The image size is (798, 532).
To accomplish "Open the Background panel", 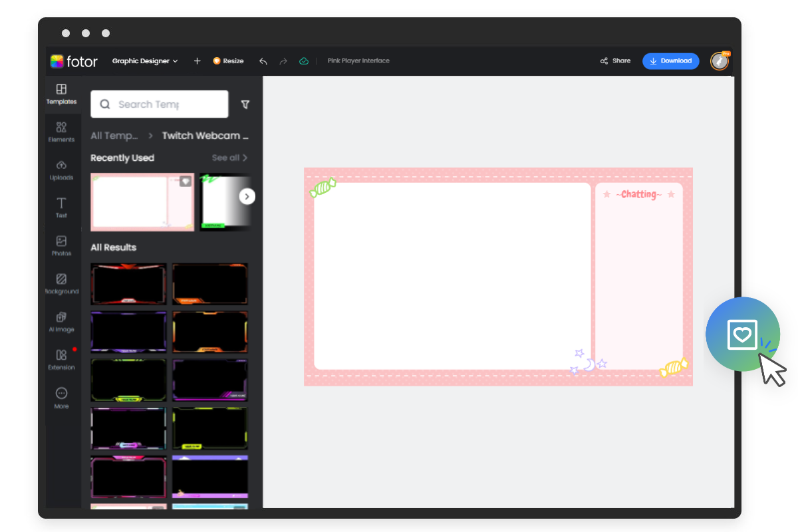I will [x=61, y=283].
